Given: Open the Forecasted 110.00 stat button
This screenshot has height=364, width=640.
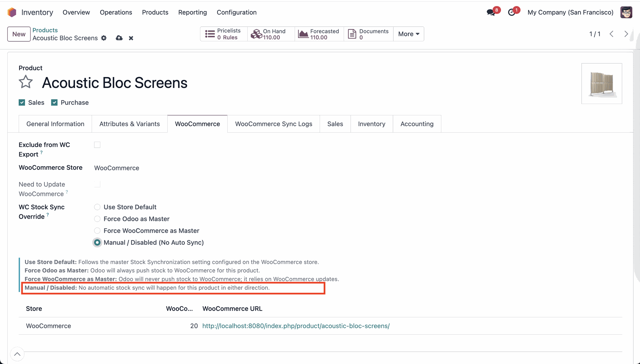Looking at the screenshot, I should pyautogui.click(x=319, y=34).
